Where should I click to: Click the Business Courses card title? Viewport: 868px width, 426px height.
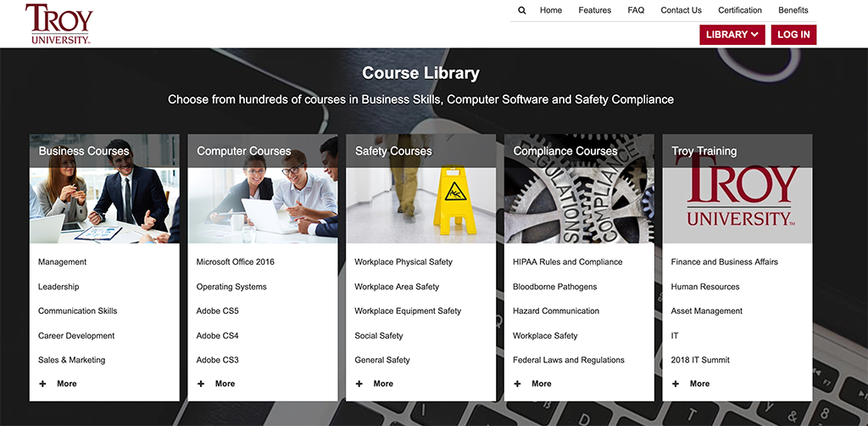[x=84, y=151]
